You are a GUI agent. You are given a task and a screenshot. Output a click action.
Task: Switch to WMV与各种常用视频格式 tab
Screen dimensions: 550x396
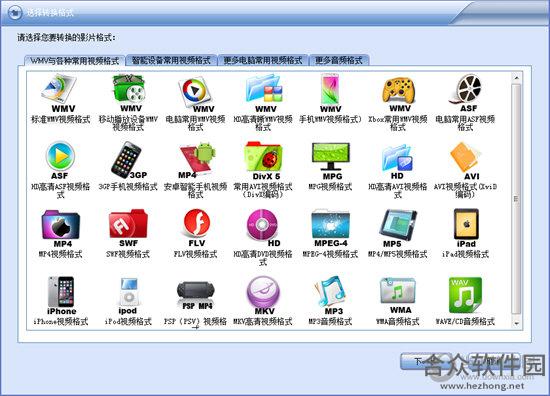[x=74, y=61]
